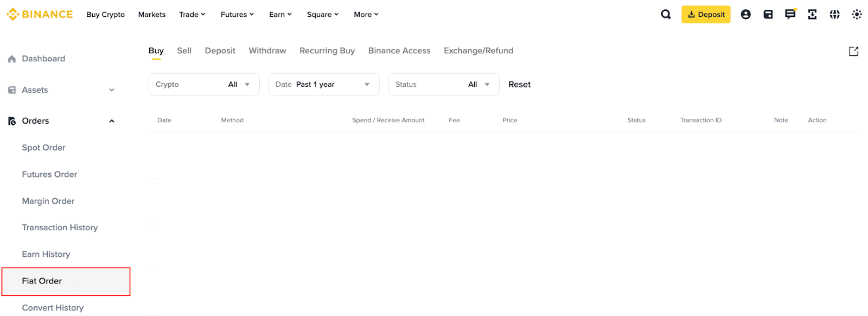Click the yellow Deposit button
868x316 pixels.
706,15
